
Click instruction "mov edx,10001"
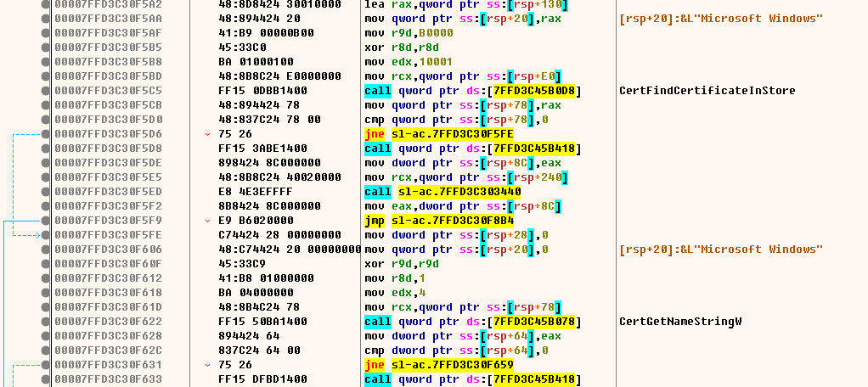[409, 61]
